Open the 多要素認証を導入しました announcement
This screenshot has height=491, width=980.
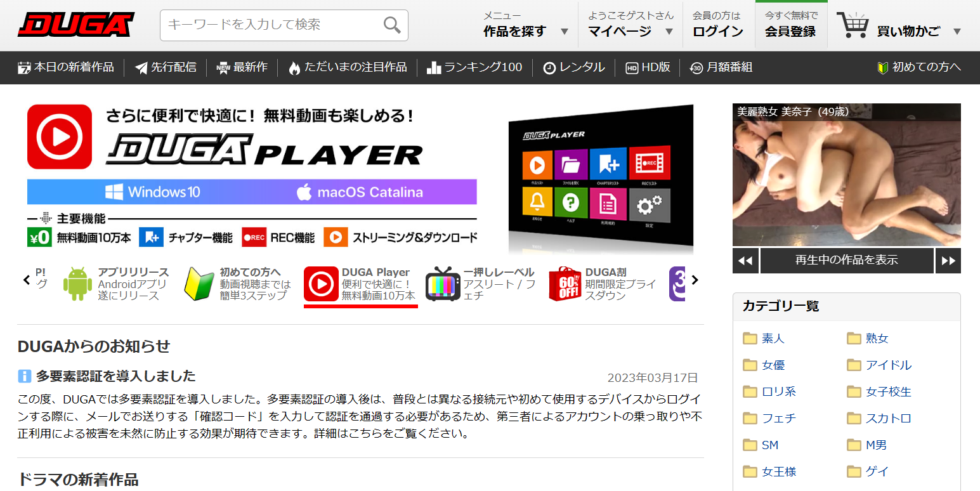tap(116, 376)
